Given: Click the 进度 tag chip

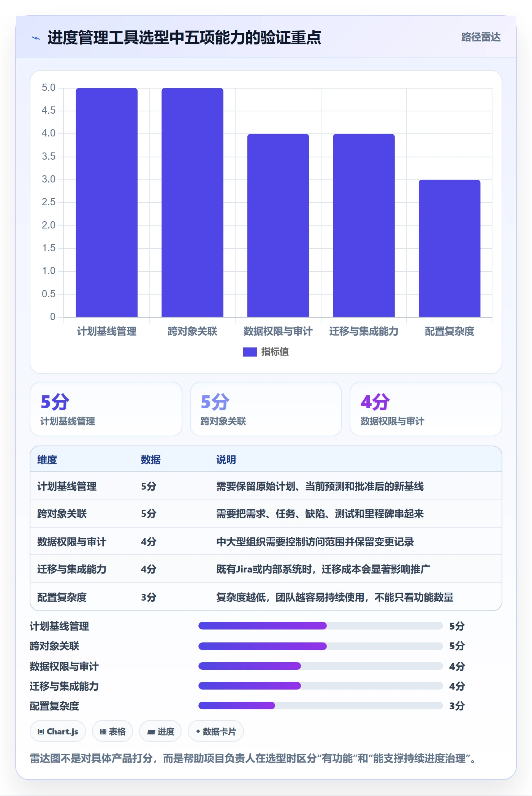Looking at the screenshot, I should point(160,731).
